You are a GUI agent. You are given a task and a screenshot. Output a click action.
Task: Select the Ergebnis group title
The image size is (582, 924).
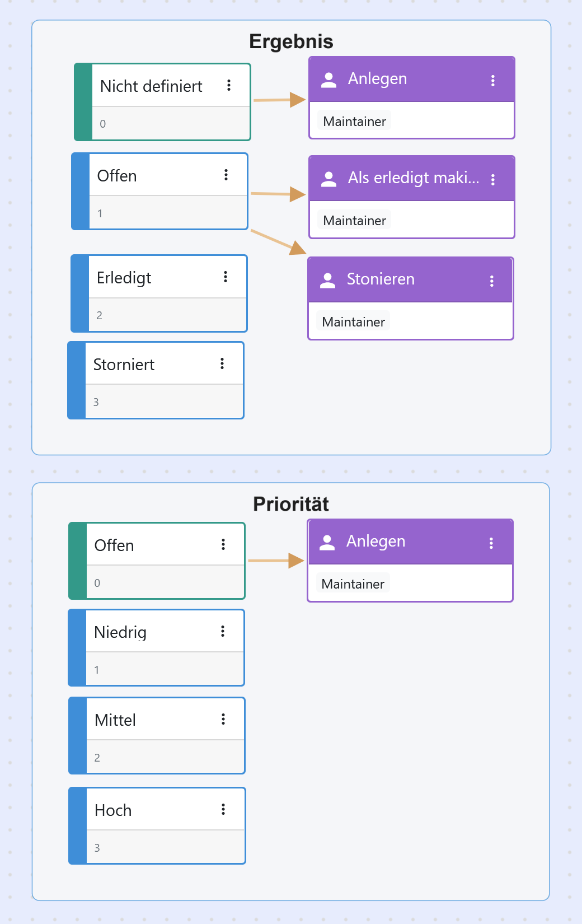point(291,41)
